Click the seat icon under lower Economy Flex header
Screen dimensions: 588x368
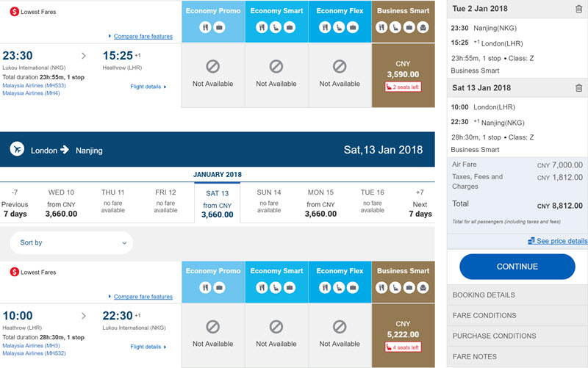click(339, 288)
